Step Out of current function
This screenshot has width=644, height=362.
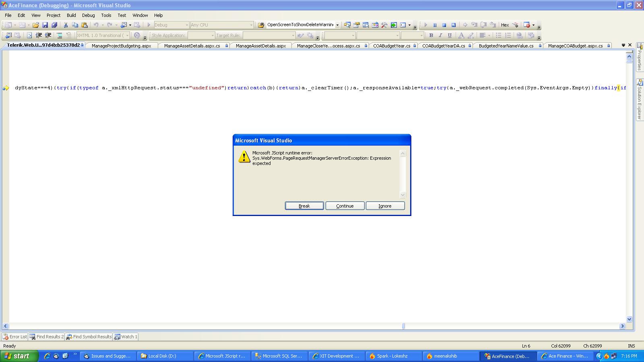point(493,25)
